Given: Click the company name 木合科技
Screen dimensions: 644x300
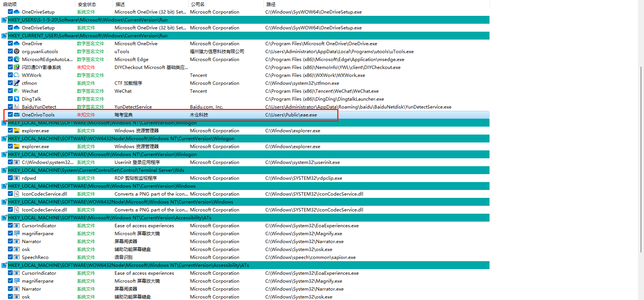Looking at the screenshot, I should coord(199,115).
